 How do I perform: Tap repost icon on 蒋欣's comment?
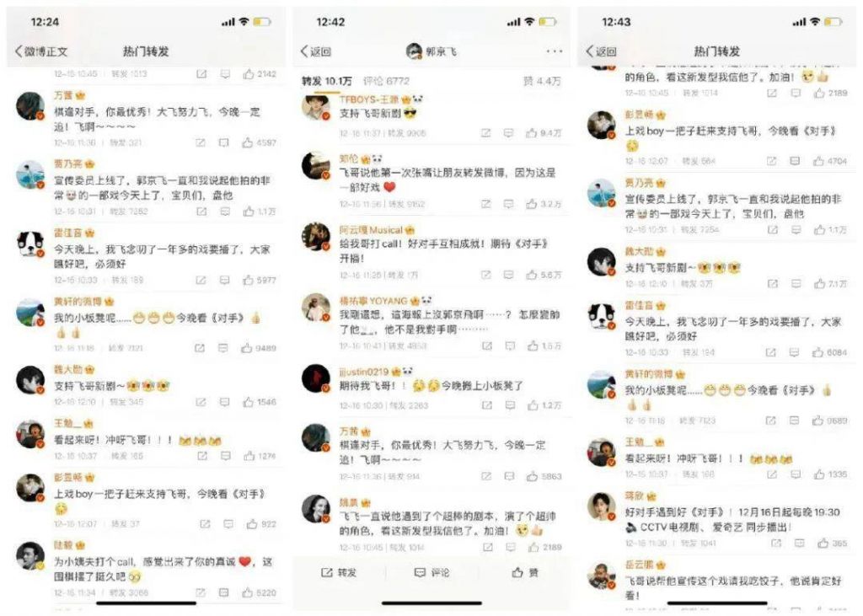click(x=776, y=544)
